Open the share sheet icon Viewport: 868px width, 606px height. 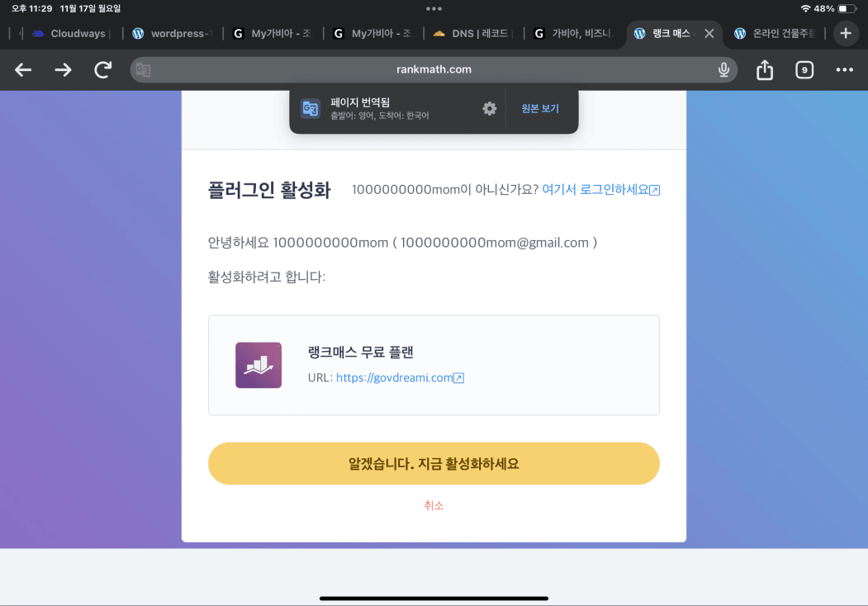pyautogui.click(x=765, y=70)
